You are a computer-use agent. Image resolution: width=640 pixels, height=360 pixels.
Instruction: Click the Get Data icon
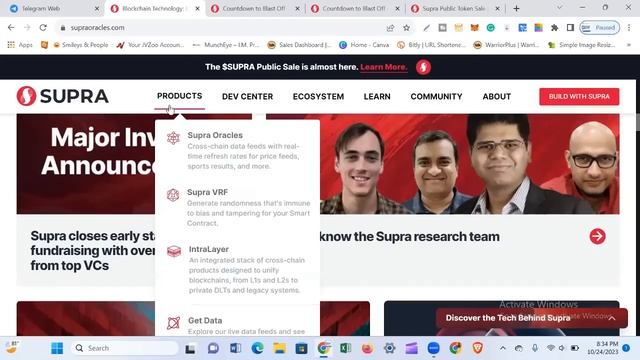tap(173, 323)
